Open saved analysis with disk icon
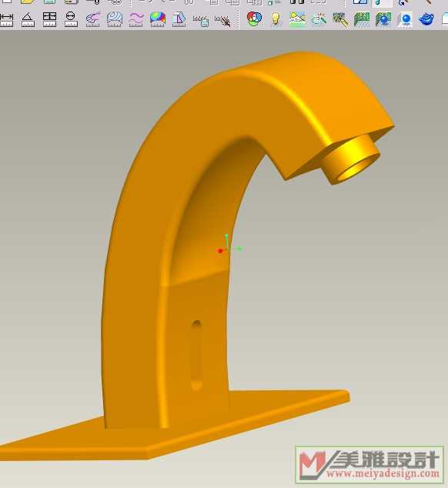Viewport: 448px width, 488px height. 201,20
